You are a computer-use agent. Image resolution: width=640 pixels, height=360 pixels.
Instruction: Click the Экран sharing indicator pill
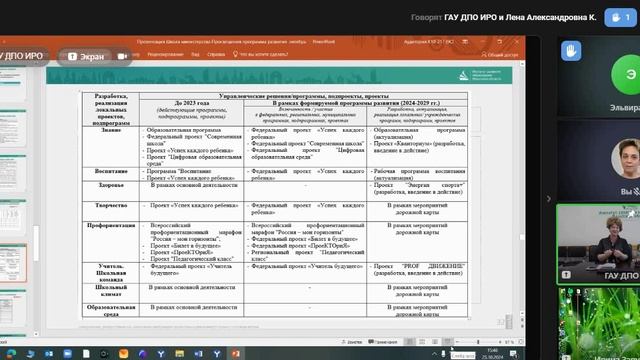(85, 56)
